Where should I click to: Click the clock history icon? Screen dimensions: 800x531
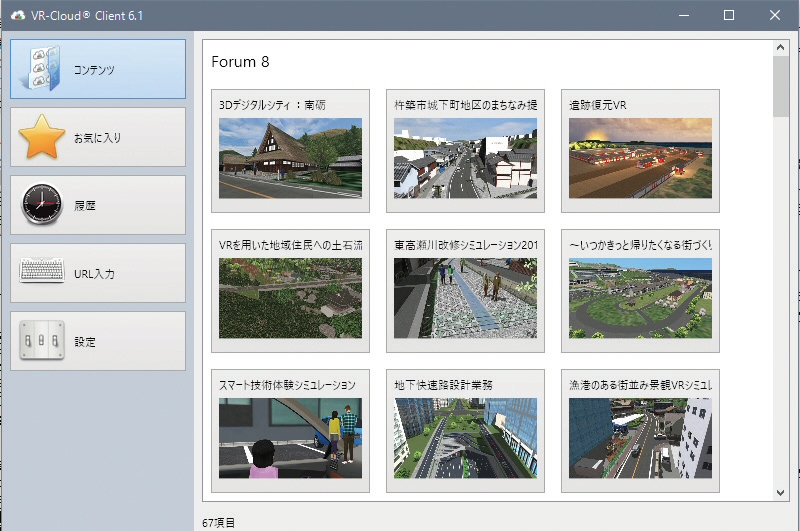tap(42, 205)
